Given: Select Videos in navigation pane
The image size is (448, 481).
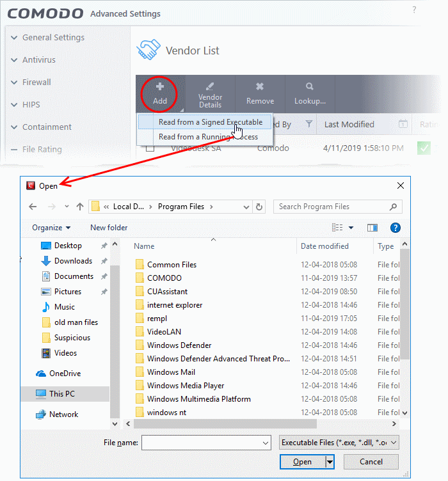Looking at the screenshot, I should pyautogui.click(x=65, y=353).
